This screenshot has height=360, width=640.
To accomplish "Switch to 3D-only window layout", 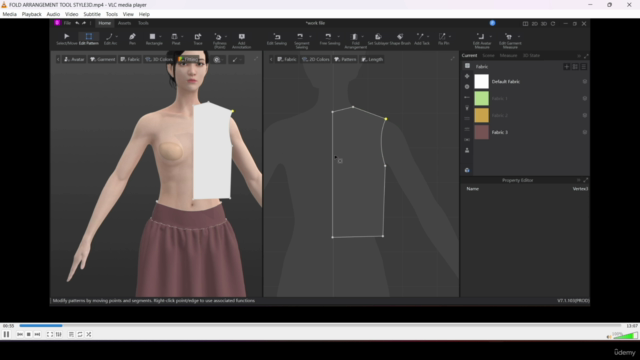I will click(x=544, y=24).
